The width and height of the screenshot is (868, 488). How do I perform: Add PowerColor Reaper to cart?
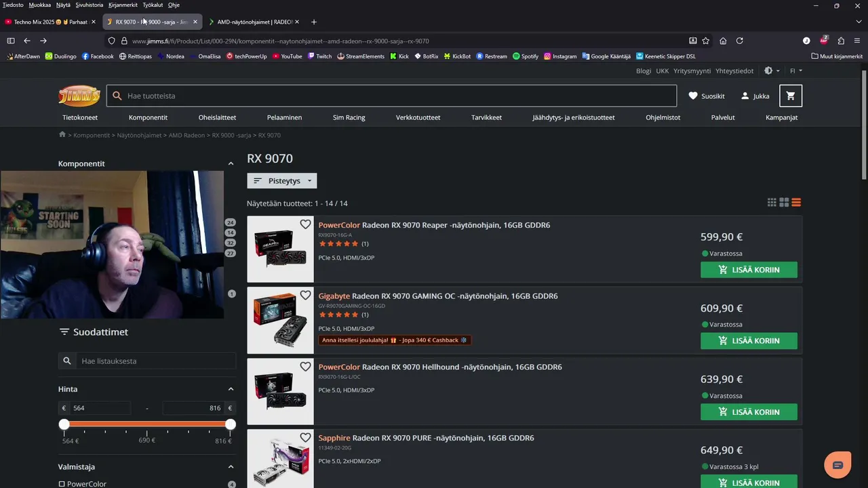(749, 270)
